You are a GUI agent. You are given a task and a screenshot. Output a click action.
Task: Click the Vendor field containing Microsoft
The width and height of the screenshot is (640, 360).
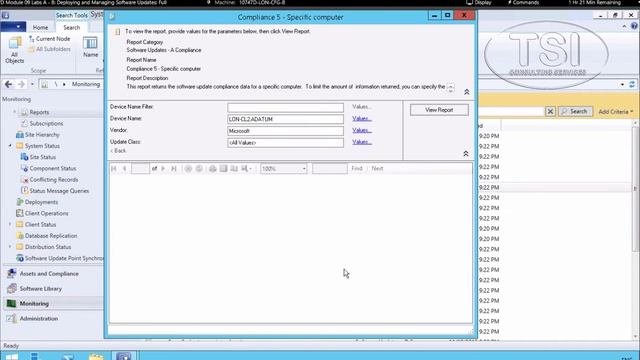click(x=285, y=131)
